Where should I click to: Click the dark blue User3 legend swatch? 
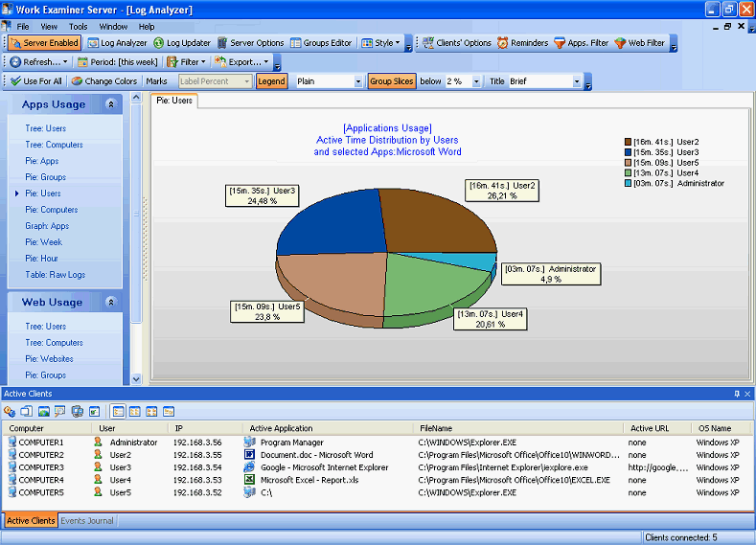click(x=628, y=152)
